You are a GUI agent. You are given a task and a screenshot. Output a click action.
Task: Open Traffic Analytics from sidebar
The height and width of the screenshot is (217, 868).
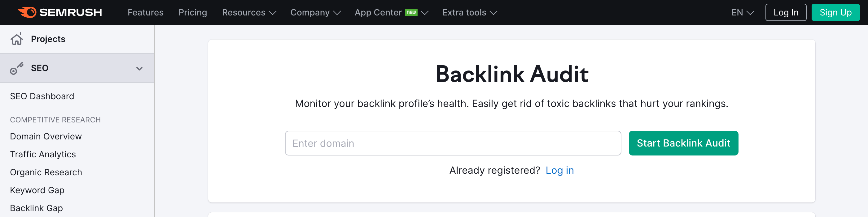click(43, 154)
